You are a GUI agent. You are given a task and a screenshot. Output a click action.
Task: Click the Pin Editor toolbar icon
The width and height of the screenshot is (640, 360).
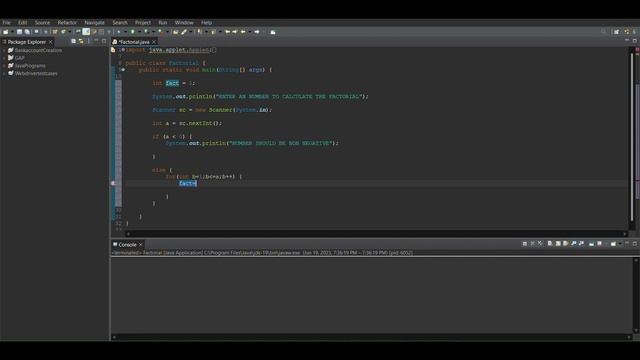click(273, 32)
